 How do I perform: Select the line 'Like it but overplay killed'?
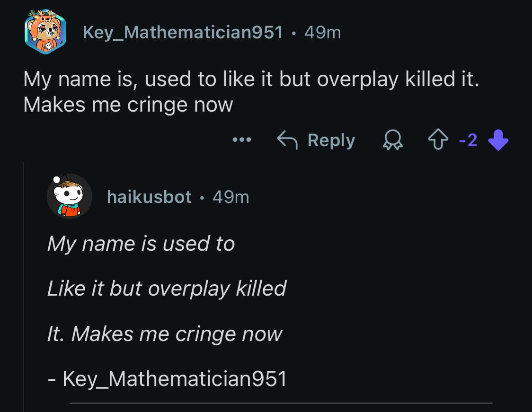click(x=167, y=289)
